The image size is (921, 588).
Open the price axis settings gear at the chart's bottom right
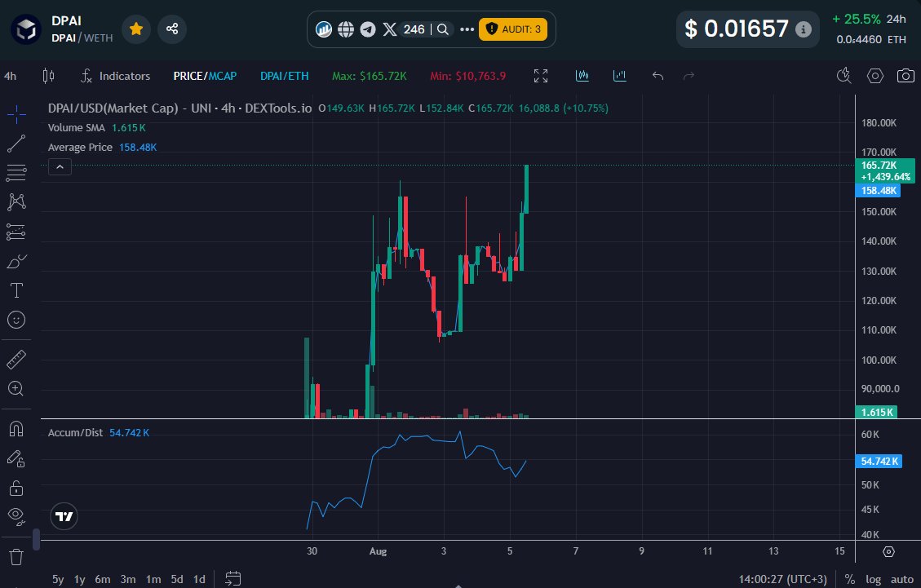(888, 551)
